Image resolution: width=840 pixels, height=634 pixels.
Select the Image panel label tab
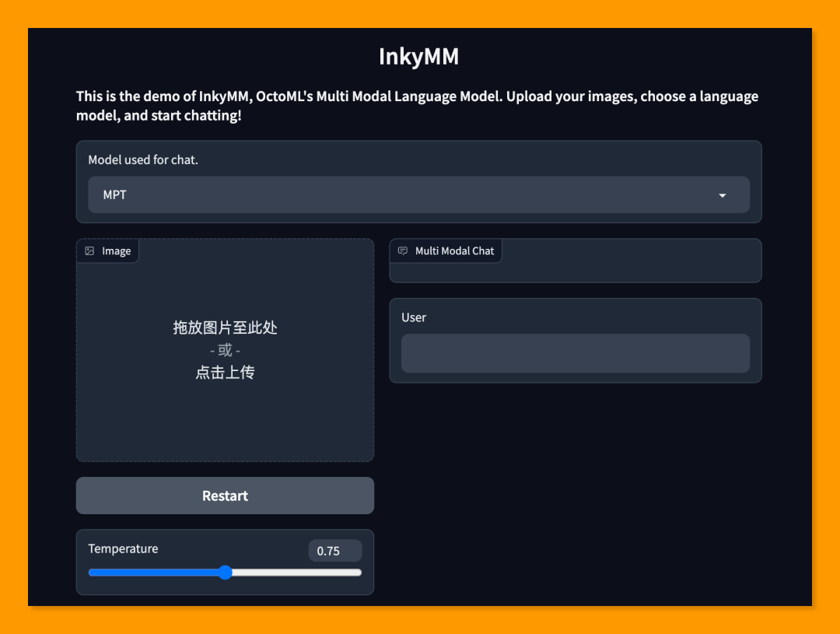[107, 250]
